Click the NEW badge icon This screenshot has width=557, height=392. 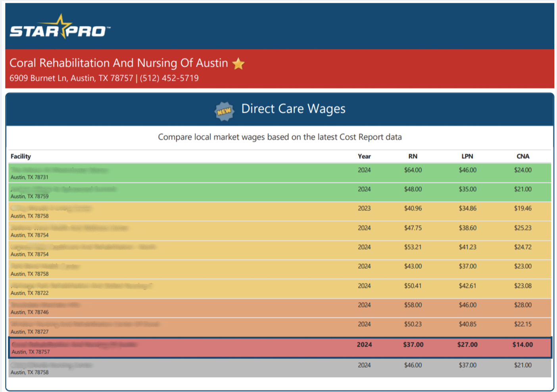[x=224, y=111]
